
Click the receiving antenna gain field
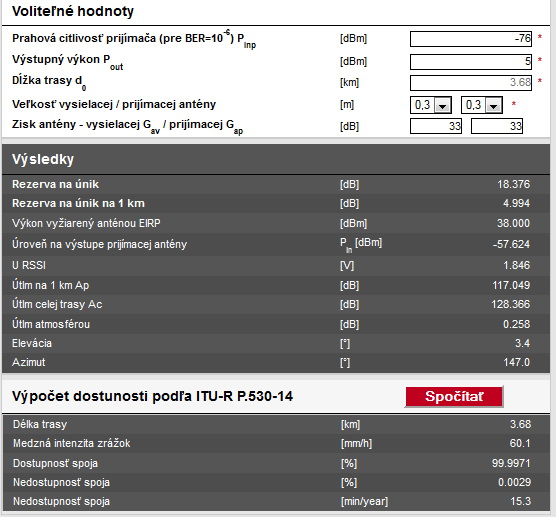click(497, 126)
